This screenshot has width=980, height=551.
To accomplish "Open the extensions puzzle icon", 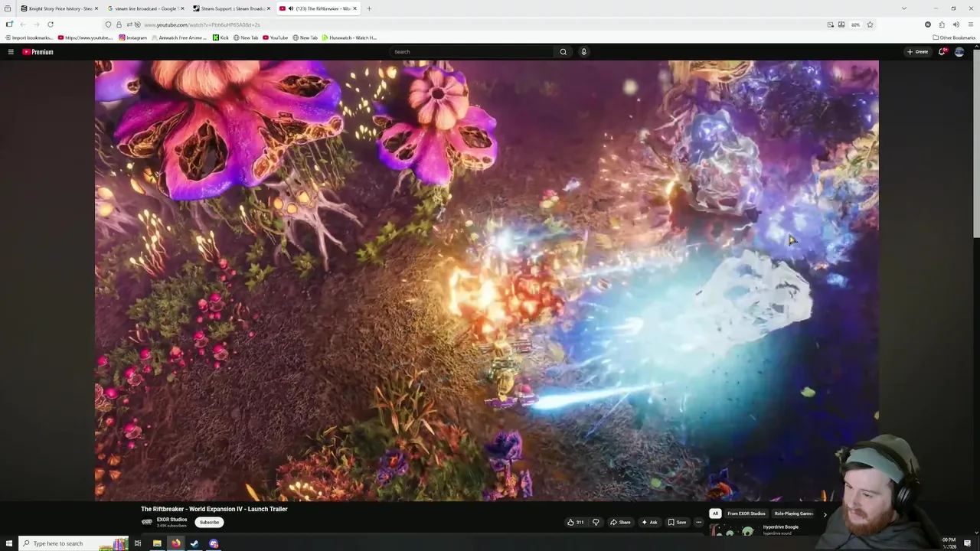I will [942, 24].
